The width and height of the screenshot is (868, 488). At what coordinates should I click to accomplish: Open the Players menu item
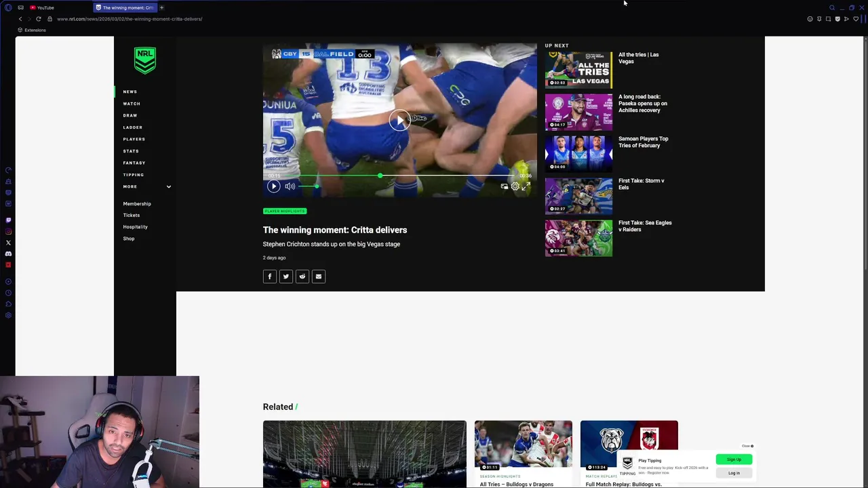click(134, 139)
